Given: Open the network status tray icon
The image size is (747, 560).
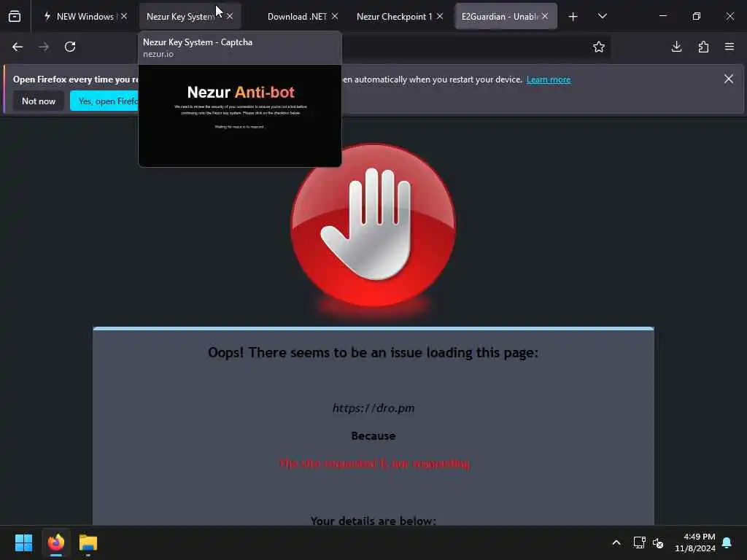Looking at the screenshot, I should click(x=639, y=542).
